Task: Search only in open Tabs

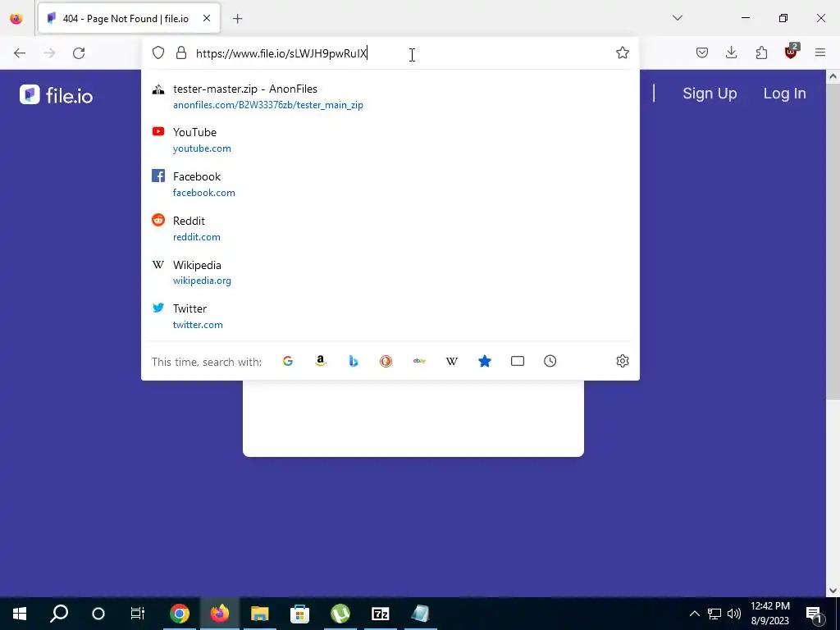Action: 518,361
